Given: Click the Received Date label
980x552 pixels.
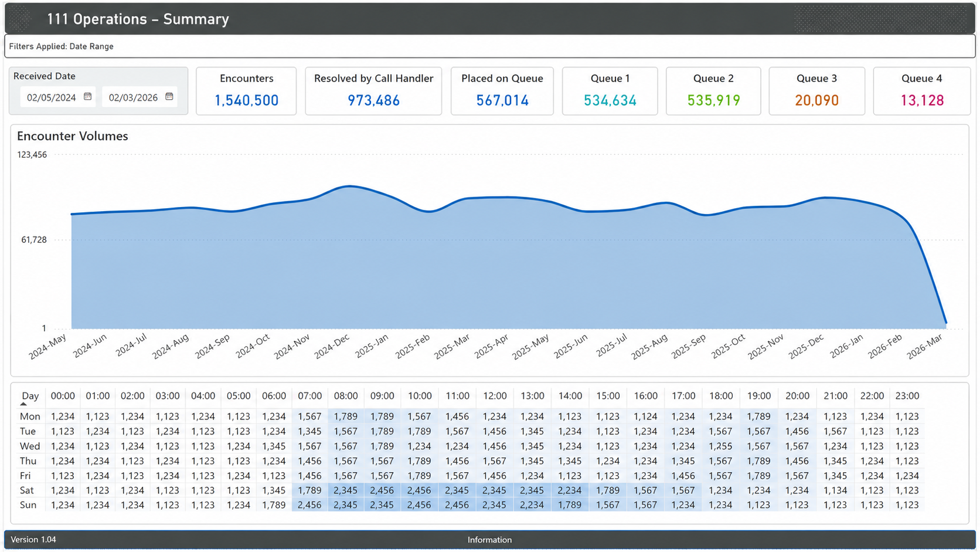Looking at the screenshot, I should pos(45,76).
